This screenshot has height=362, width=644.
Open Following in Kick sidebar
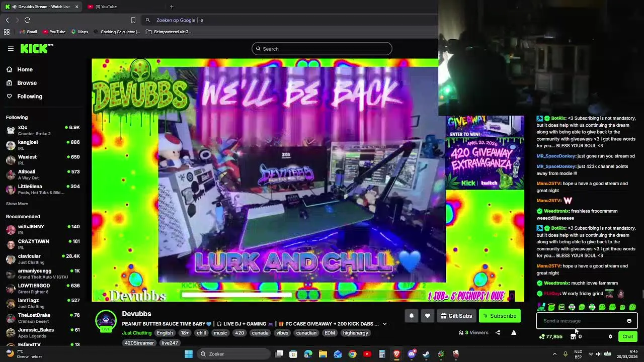point(24,96)
